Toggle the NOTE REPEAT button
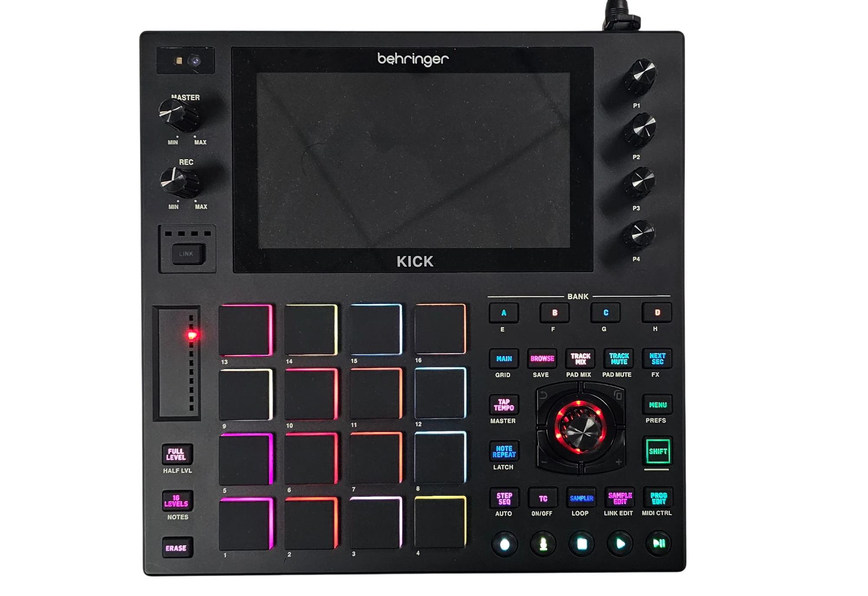 click(x=504, y=452)
